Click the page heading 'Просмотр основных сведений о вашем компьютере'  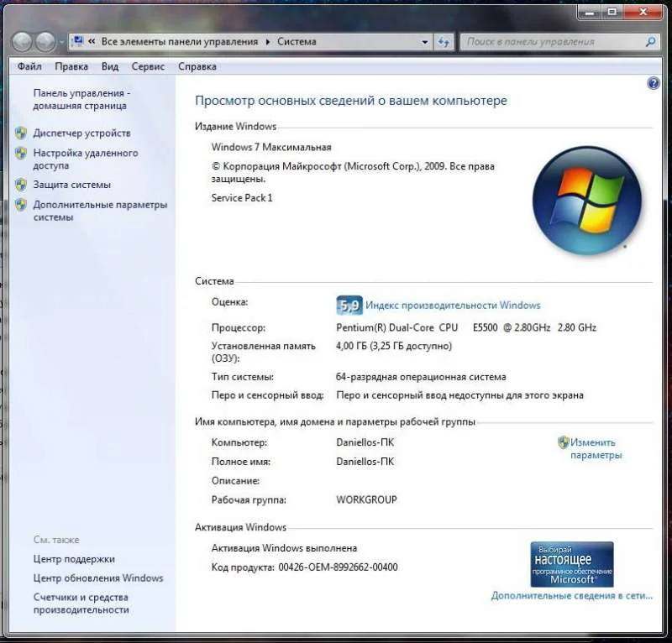[351, 101]
